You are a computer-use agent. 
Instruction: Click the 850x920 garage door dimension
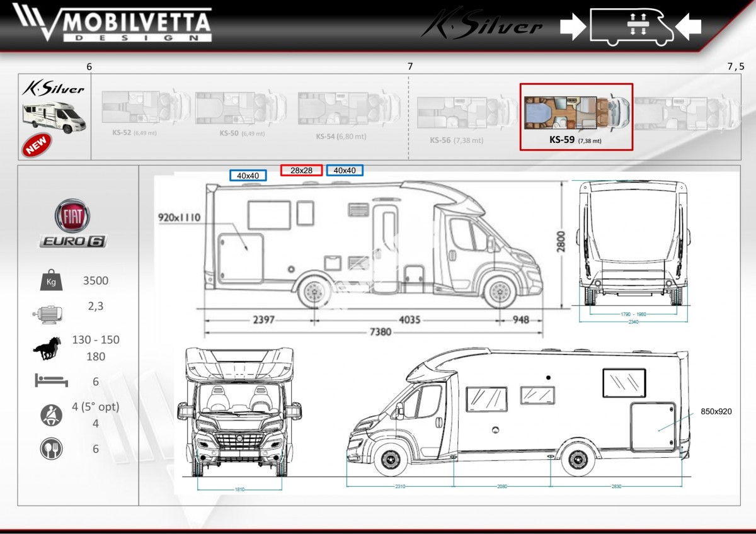(716, 412)
